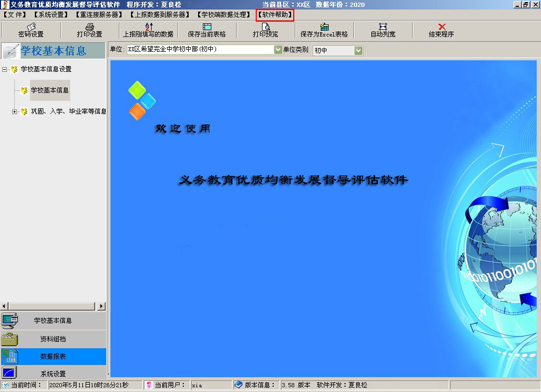Click the 当前用户 status bar icon
This screenshot has width=541, height=392.
pyautogui.click(x=148, y=385)
